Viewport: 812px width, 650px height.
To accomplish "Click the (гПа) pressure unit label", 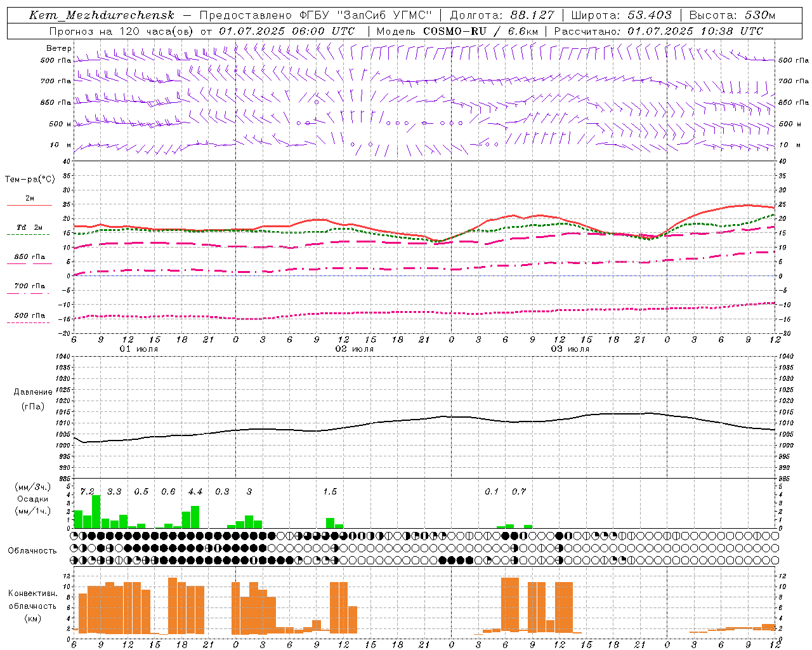I will [x=33, y=407].
